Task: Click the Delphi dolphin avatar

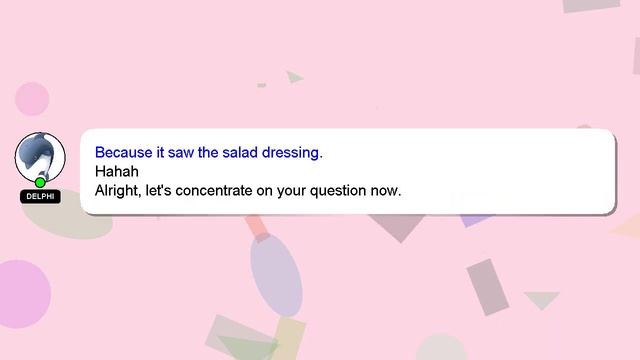Action: (x=40, y=157)
